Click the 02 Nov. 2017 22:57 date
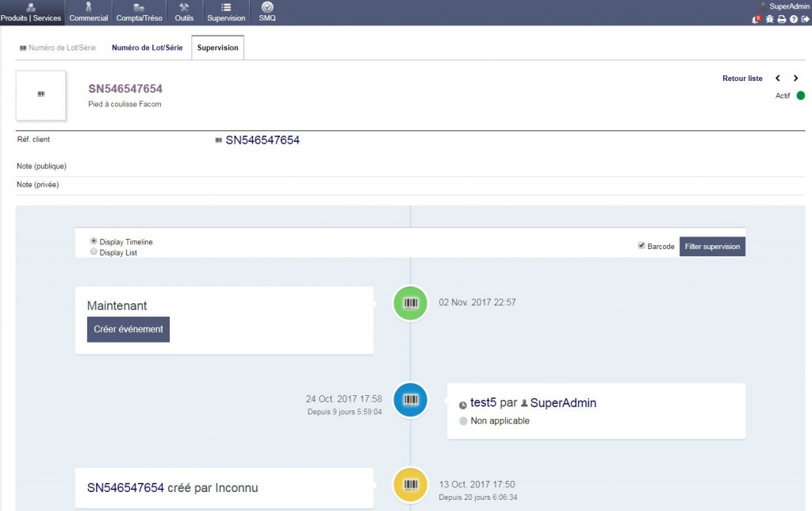Screen dimensions: 812x511 click(x=477, y=302)
